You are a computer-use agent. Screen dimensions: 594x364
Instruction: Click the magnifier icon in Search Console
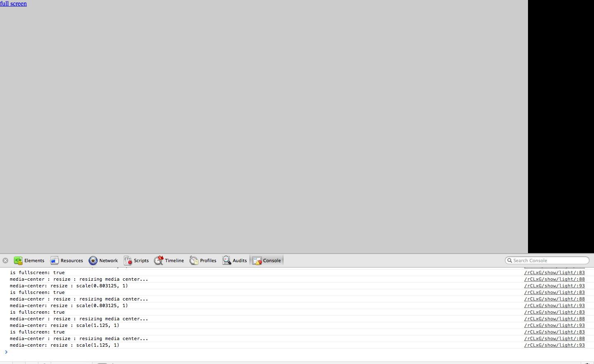pos(510,261)
